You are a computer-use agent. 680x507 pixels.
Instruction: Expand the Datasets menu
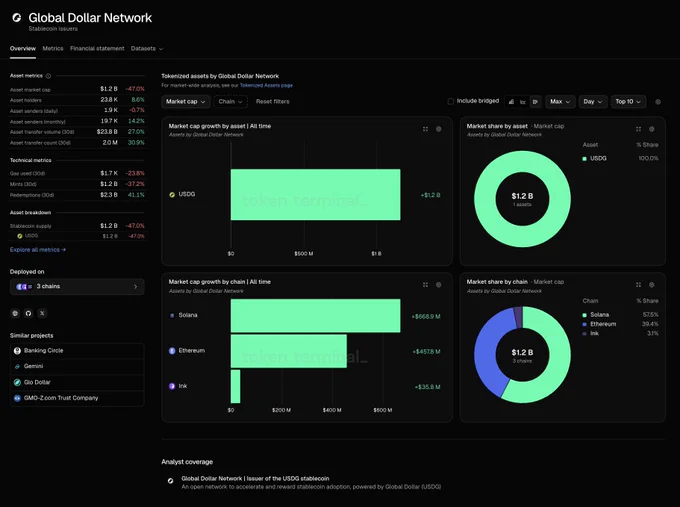tap(147, 49)
